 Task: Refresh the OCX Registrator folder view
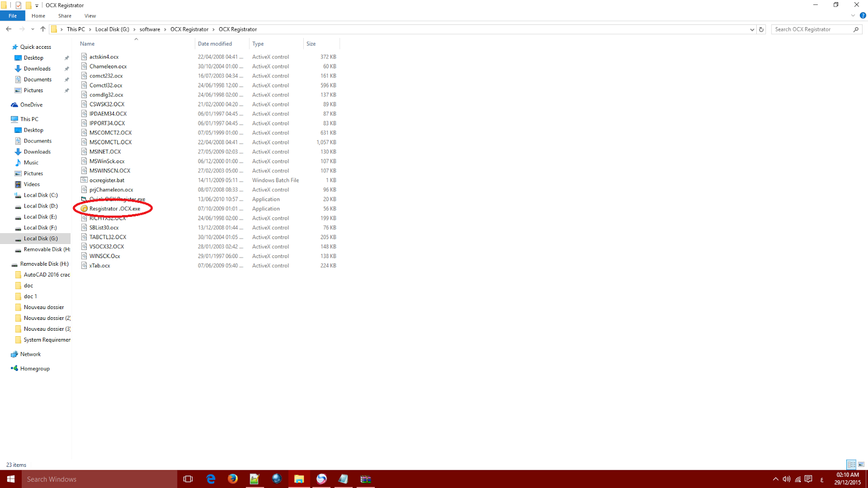point(761,29)
